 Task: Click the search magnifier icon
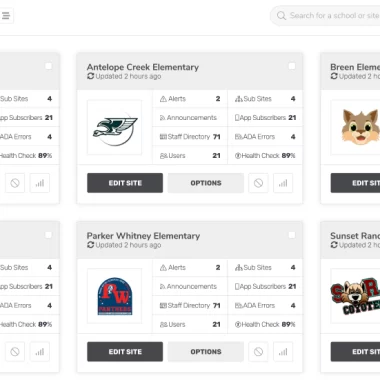click(281, 16)
